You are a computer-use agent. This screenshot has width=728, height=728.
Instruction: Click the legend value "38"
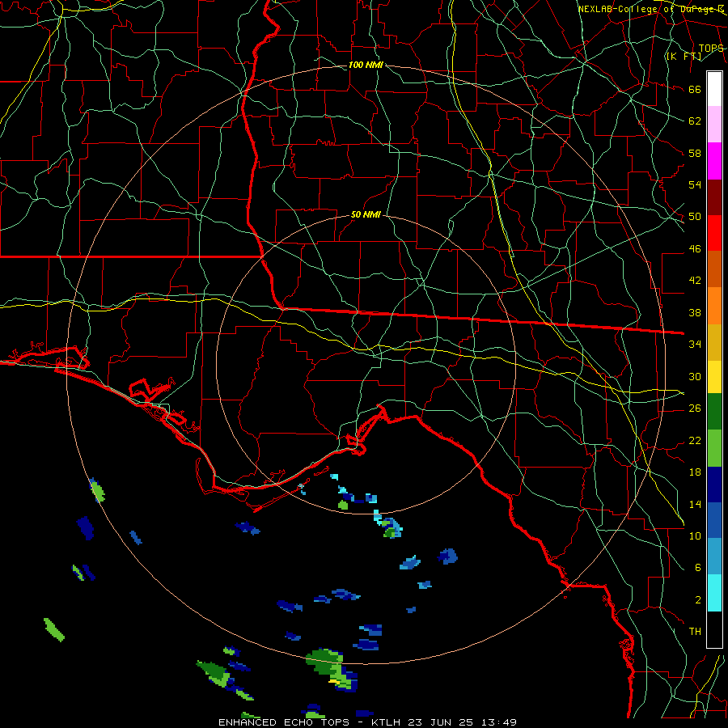point(695,312)
